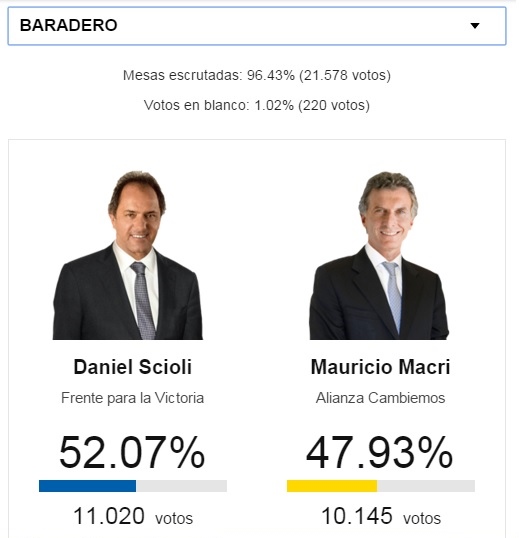519x538 pixels.
Task: Click the Alianza Cambiemos party label
Action: (380, 398)
